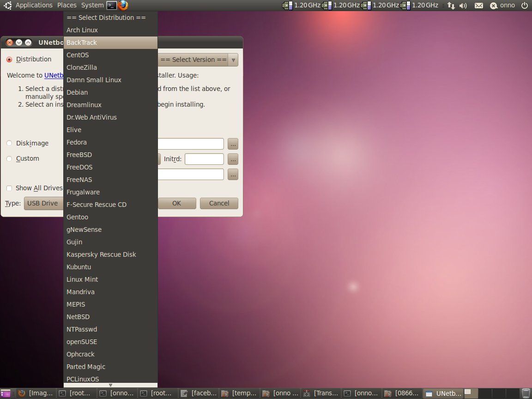532x399 pixels.
Task: Click the Ubuntu logo in the top panel
Action: click(8, 5)
